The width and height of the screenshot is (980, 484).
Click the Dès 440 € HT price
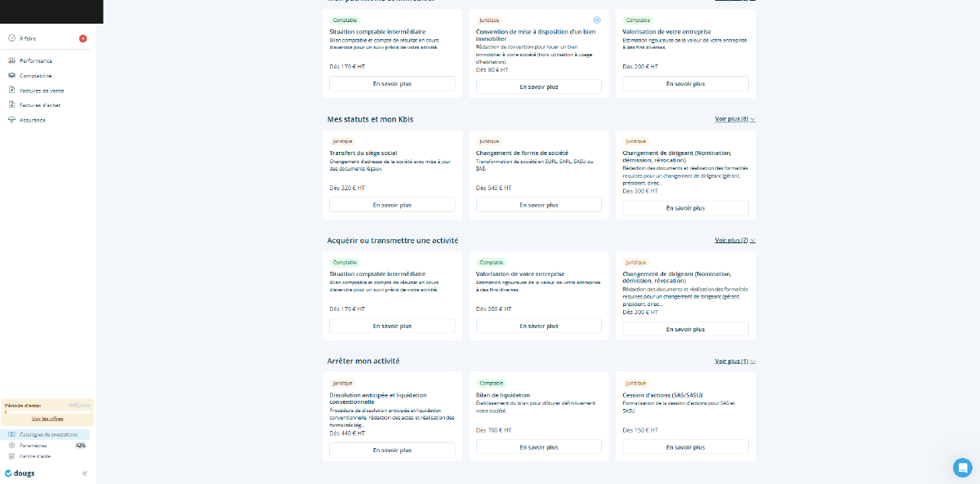[347, 433]
